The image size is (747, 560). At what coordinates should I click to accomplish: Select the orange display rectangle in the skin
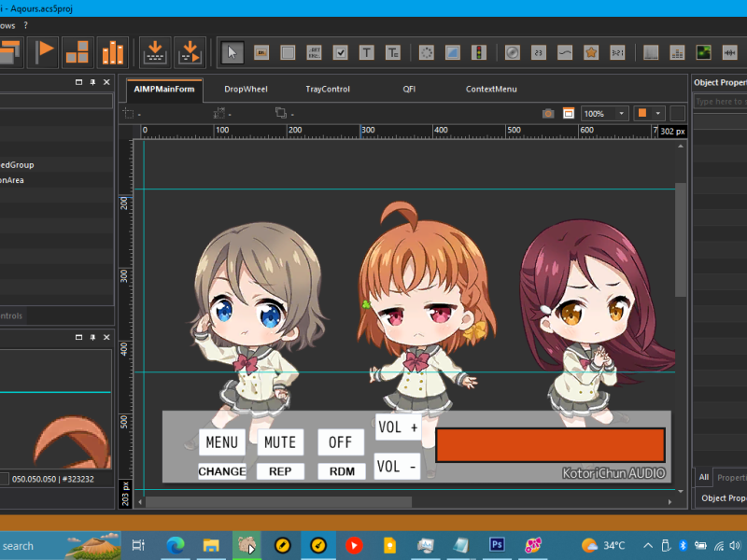[550, 445]
